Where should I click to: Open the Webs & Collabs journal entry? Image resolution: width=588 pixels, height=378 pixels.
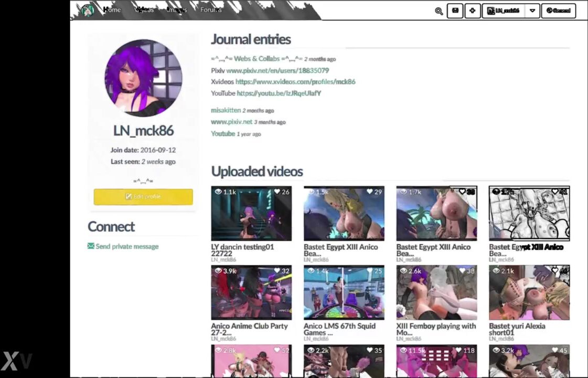[256, 59]
